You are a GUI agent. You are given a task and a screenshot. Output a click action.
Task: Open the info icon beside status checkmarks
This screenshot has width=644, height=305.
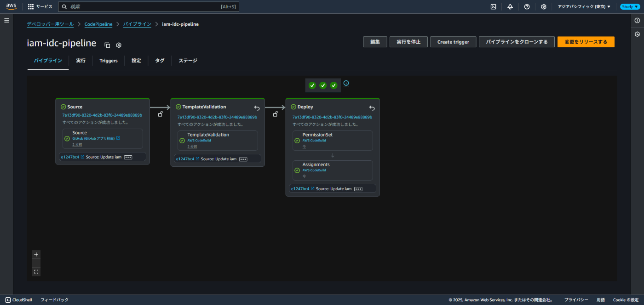346,83
